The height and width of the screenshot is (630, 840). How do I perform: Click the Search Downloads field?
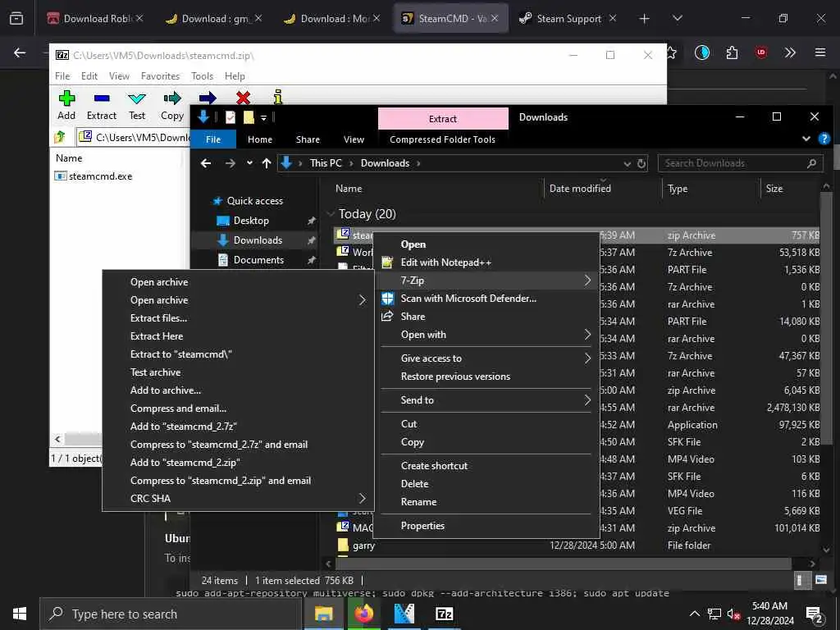(x=741, y=163)
